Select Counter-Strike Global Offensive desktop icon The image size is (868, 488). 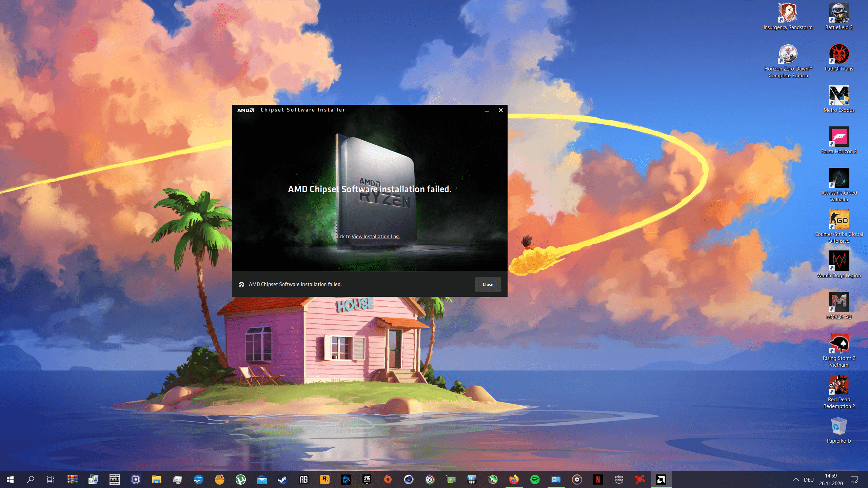click(839, 227)
